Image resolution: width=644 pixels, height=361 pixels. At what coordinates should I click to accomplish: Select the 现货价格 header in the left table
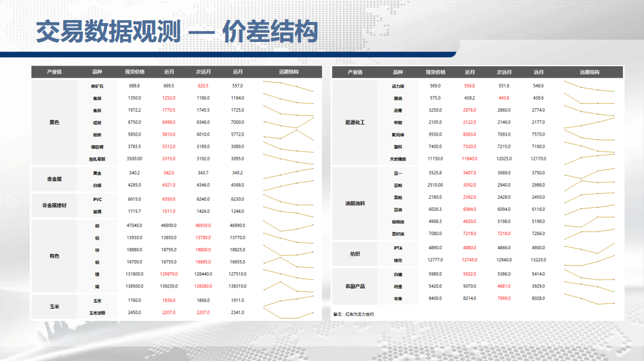(134, 72)
